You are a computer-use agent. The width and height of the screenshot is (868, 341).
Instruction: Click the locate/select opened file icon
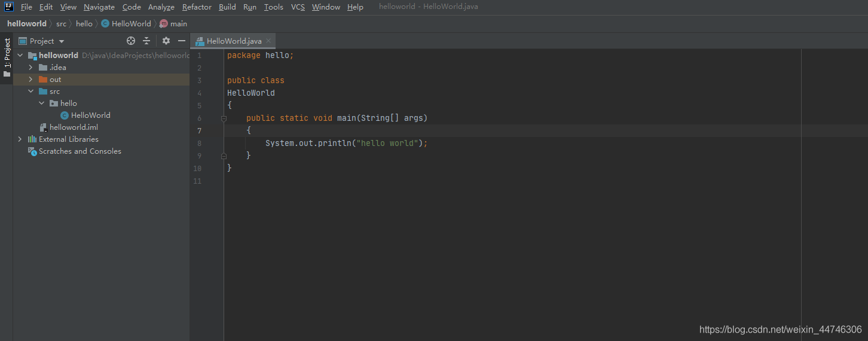click(x=131, y=41)
